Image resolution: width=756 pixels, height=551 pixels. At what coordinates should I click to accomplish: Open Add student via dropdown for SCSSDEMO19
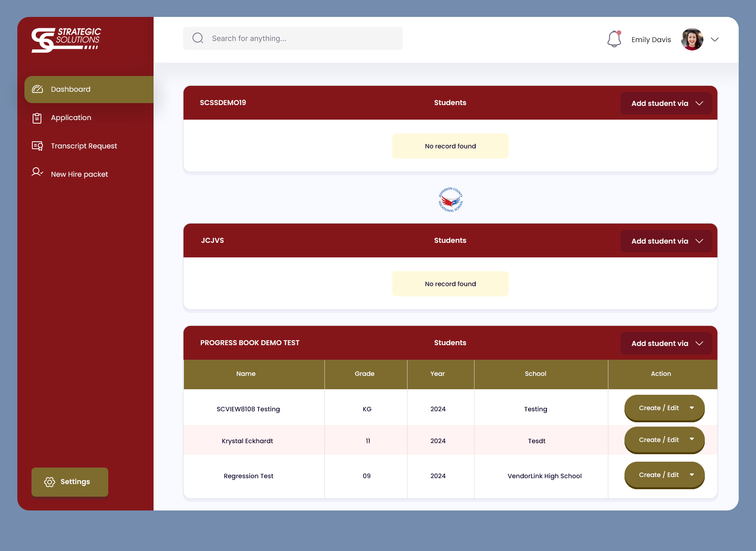(x=666, y=104)
